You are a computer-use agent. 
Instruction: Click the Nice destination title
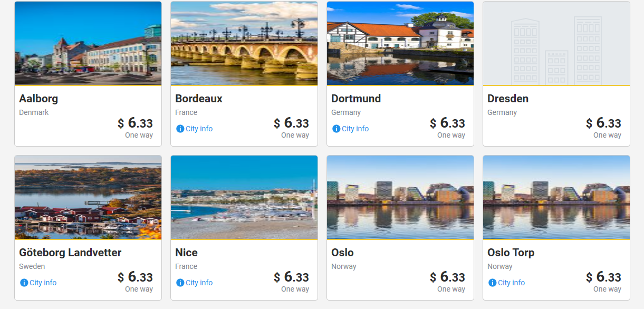186,253
